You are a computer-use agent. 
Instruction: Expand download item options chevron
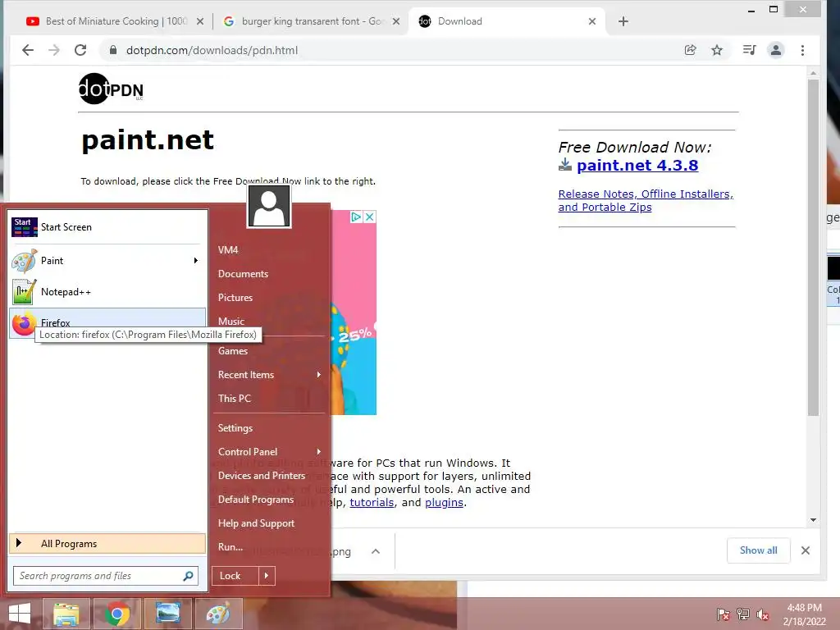pyautogui.click(x=376, y=551)
